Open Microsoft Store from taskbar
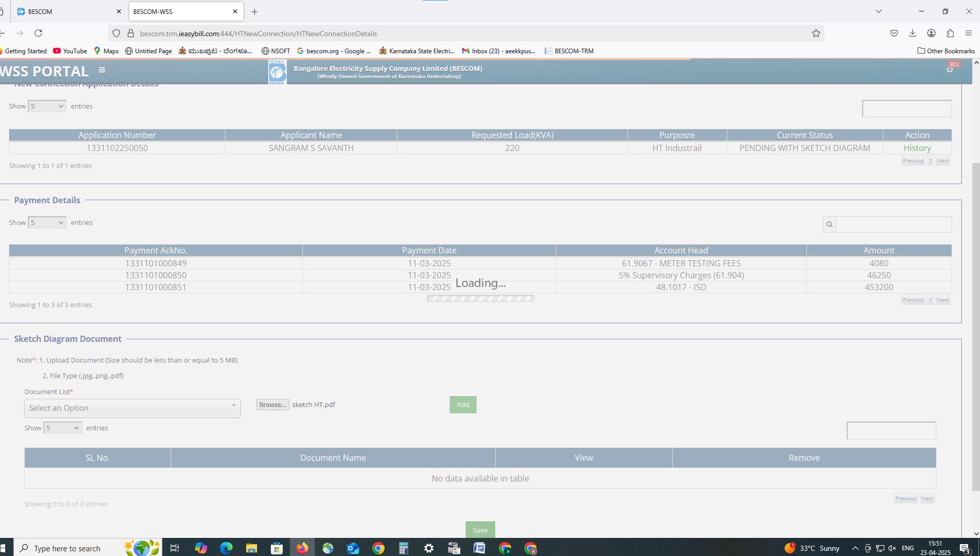 pos(277,548)
